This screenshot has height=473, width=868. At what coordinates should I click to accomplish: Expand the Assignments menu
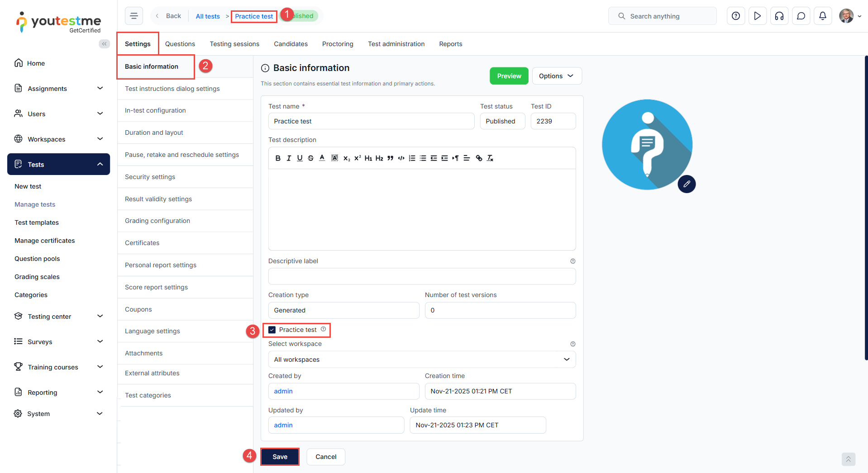point(59,89)
